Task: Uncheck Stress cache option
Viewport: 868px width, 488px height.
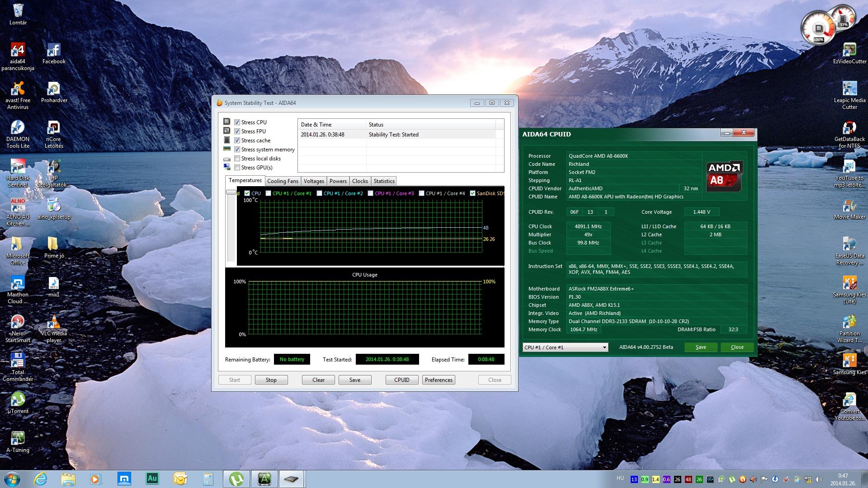Action: tap(237, 140)
